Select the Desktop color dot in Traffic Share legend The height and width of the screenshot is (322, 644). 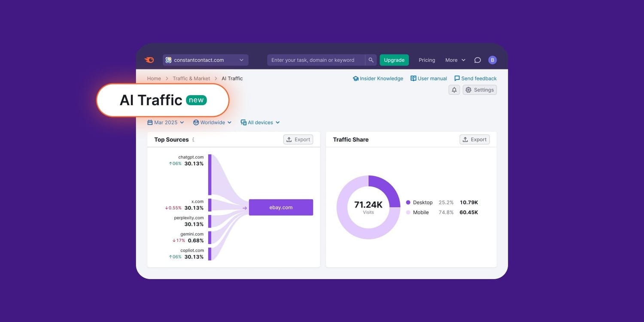[407, 202]
